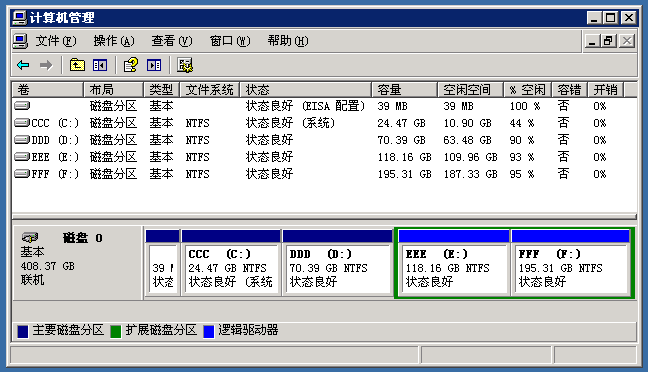Click the 109.96 GB free space cell

pyautogui.click(x=470, y=157)
